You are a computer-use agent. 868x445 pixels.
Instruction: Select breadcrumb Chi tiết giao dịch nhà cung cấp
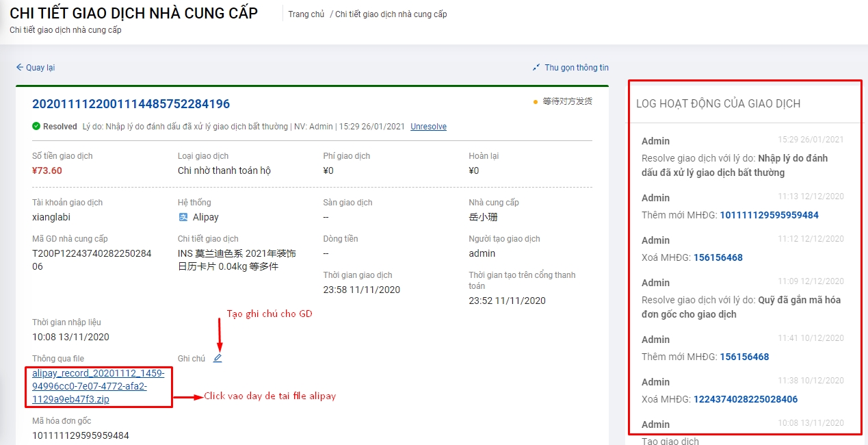(x=391, y=14)
